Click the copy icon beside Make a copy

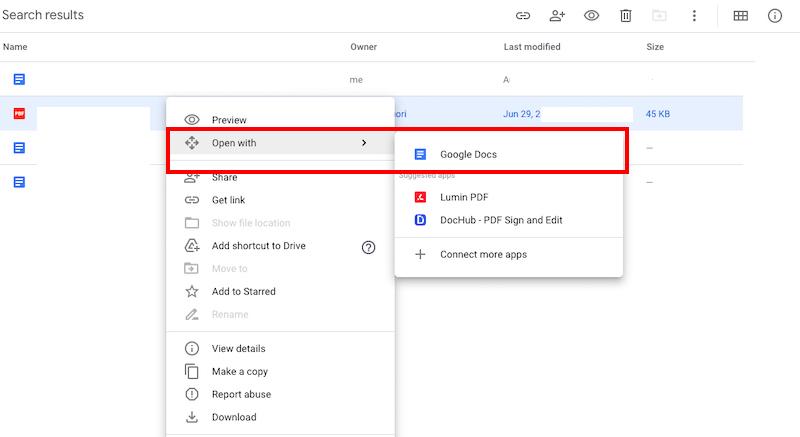(x=192, y=371)
